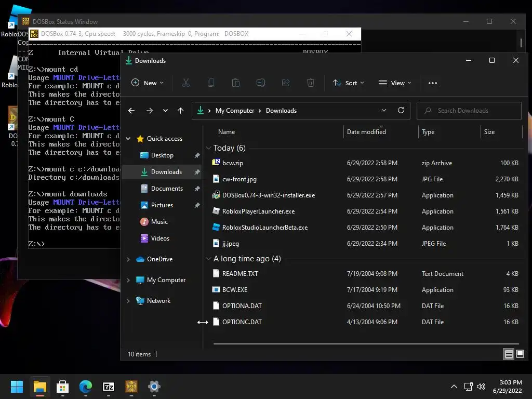Open Microsoft Store from taskbar
The height and width of the screenshot is (399, 532).
tap(62, 387)
